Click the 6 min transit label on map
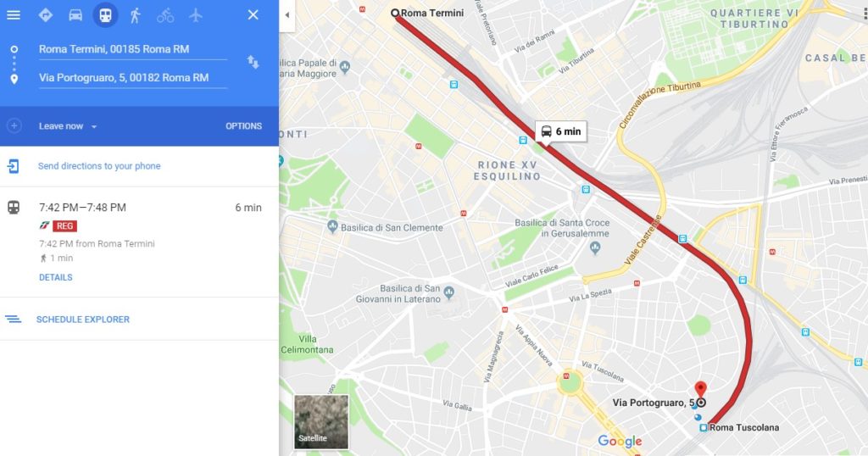The height and width of the screenshot is (456, 868). [x=561, y=131]
